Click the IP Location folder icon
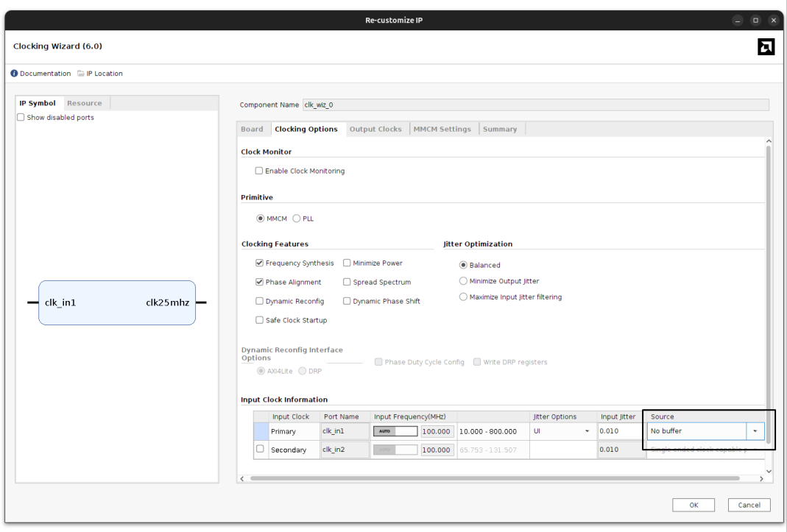787x532 pixels. 81,74
